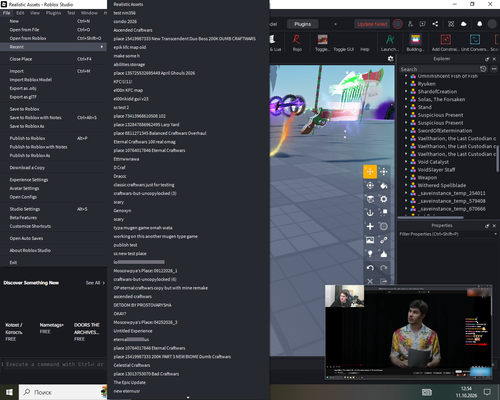The width and height of the screenshot is (500, 400).
Task: Click the viewport settings gear icon
Action: click(390, 59)
